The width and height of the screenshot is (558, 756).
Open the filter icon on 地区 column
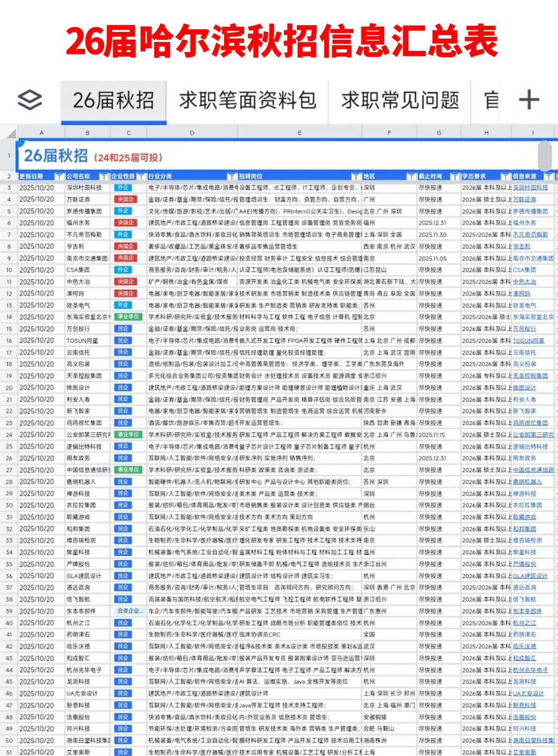[x=411, y=175]
